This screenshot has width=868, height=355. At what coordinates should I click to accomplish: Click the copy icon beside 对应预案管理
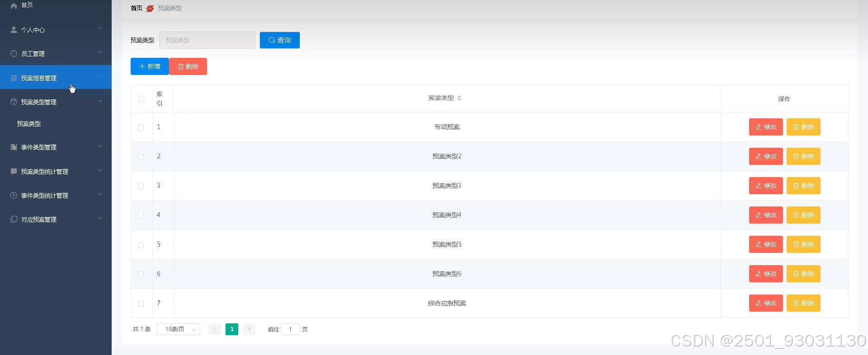pos(14,220)
